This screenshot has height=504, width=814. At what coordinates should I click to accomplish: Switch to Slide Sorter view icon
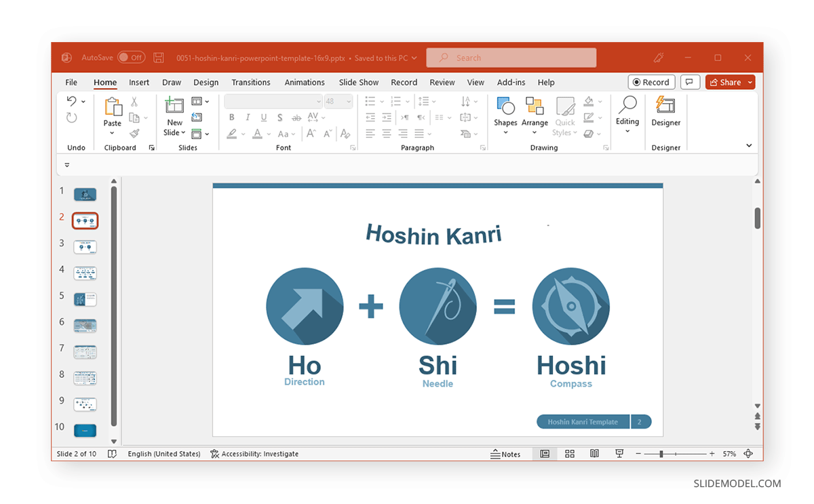point(570,454)
